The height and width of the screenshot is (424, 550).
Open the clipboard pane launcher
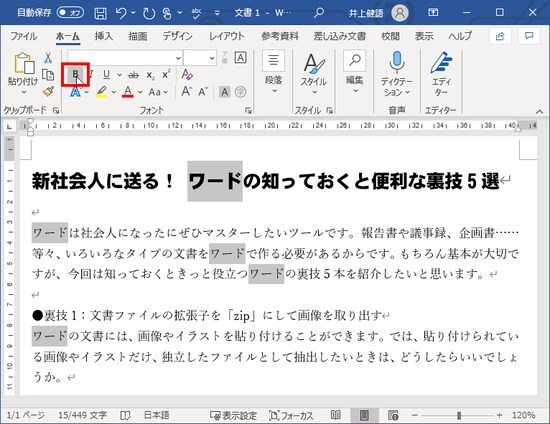click(56, 110)
